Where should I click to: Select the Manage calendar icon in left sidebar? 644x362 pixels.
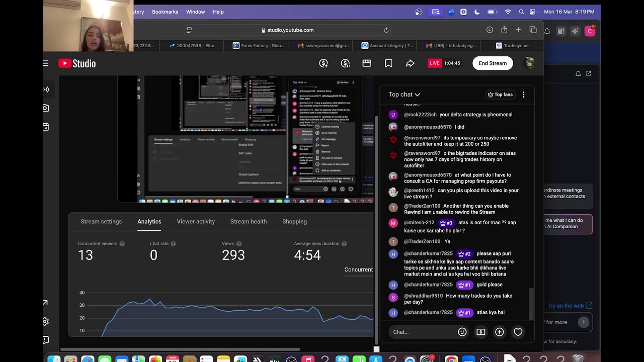[46, 127]
